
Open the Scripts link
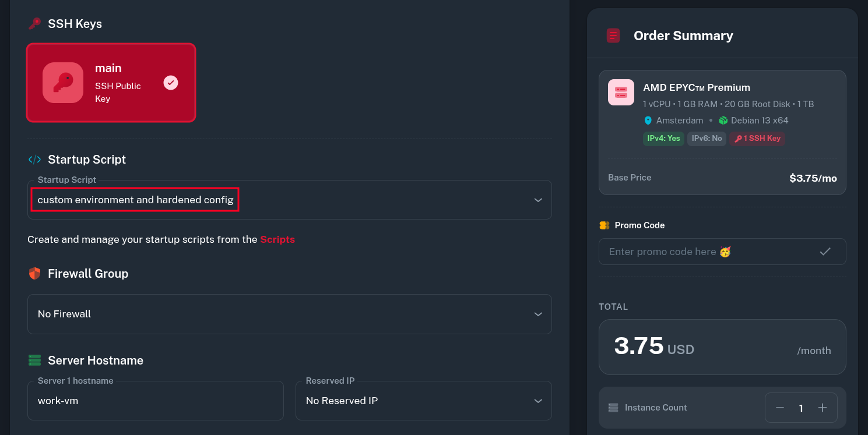pyautogui.click(x=277, y=239)
